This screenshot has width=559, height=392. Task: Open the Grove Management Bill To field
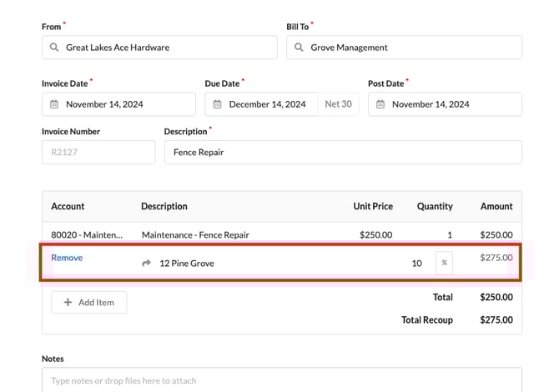pyautogui.click(x=413, y=48)
